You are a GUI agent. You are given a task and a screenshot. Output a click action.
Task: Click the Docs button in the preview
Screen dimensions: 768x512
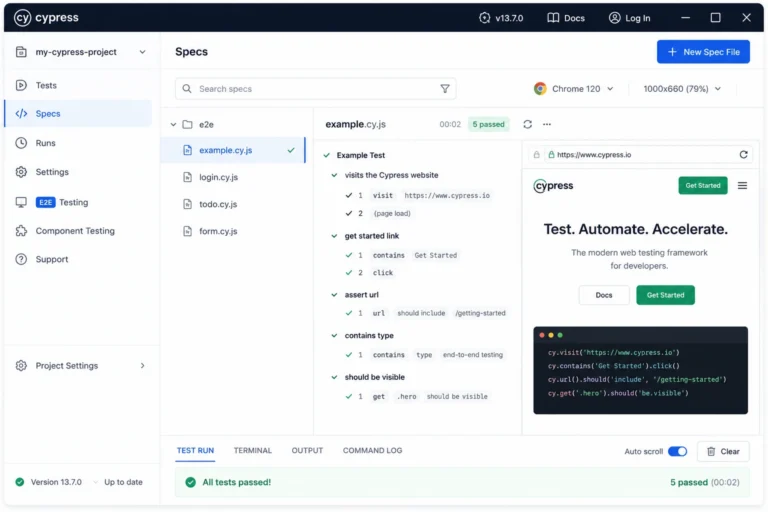(x=604, y=295)
